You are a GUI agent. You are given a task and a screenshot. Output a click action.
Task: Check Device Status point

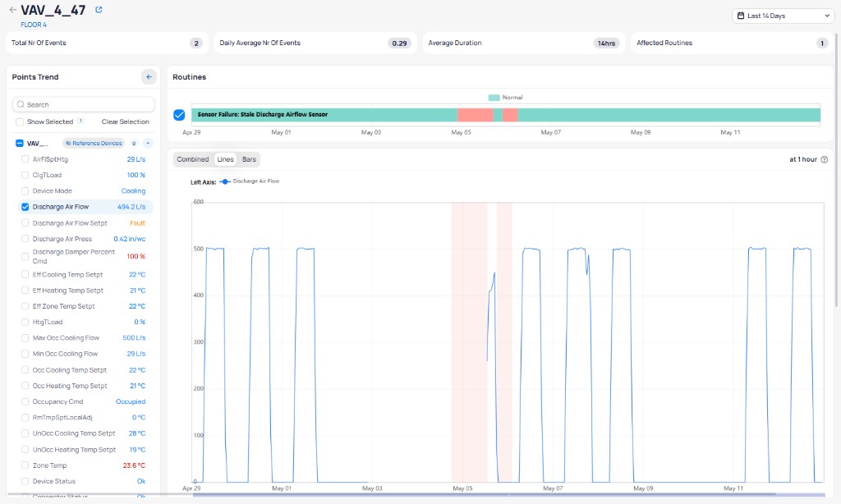tap(25, 481)
